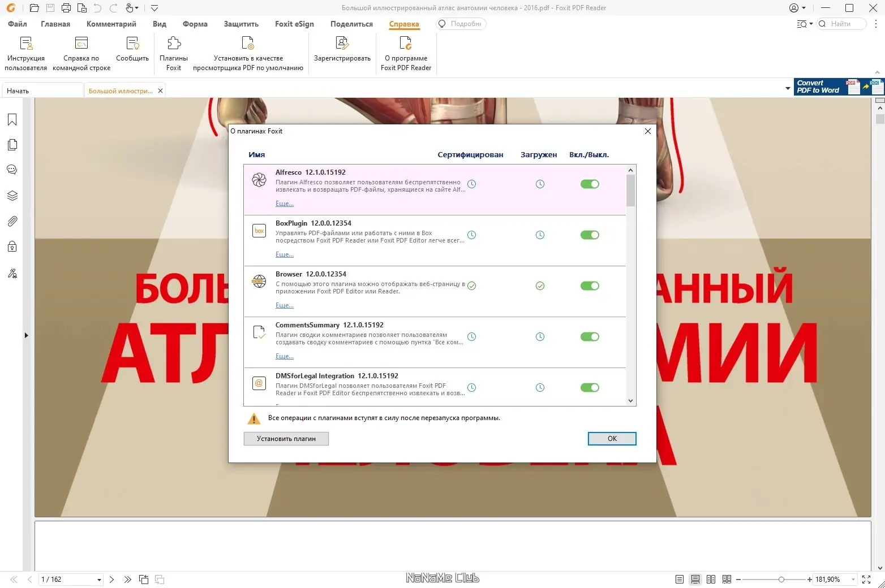Viewport: 885px width, 588px height.
Task: Click the Print icon in the quick toolbar
Action: tap(66, 8)
